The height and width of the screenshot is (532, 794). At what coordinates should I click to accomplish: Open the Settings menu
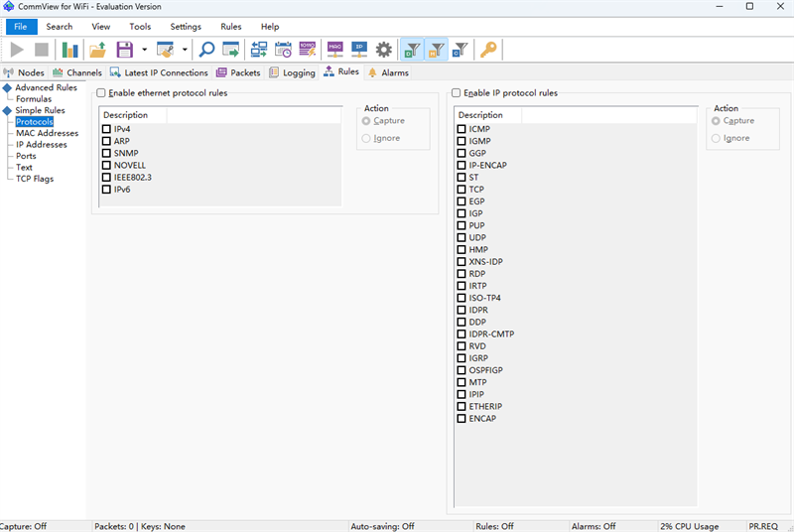[x=186, y=27]
